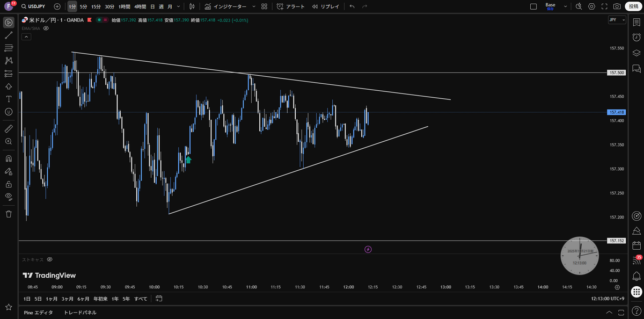Open the watchlist panel icon in right sidebar

pyautogui.click(x=636, y=22)
